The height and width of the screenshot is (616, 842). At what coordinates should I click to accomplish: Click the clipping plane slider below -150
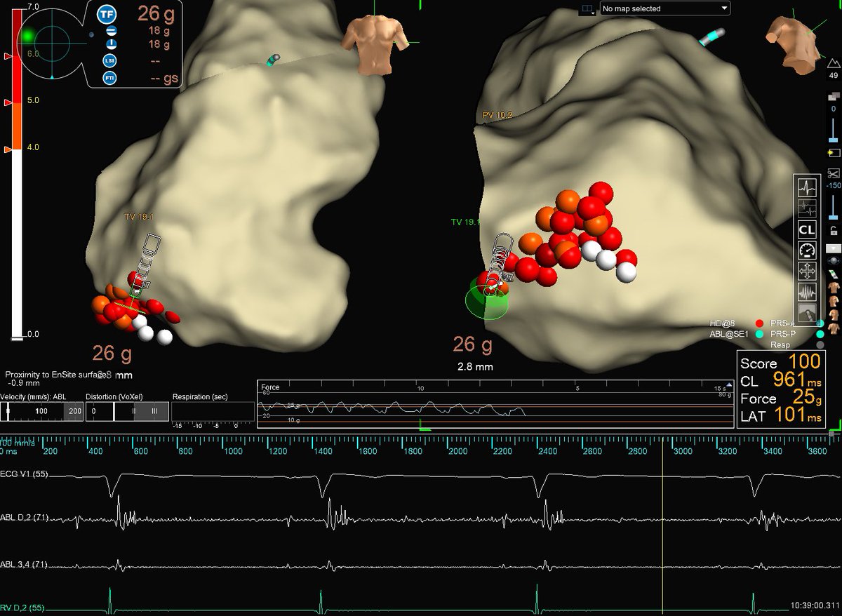point(833,208)
